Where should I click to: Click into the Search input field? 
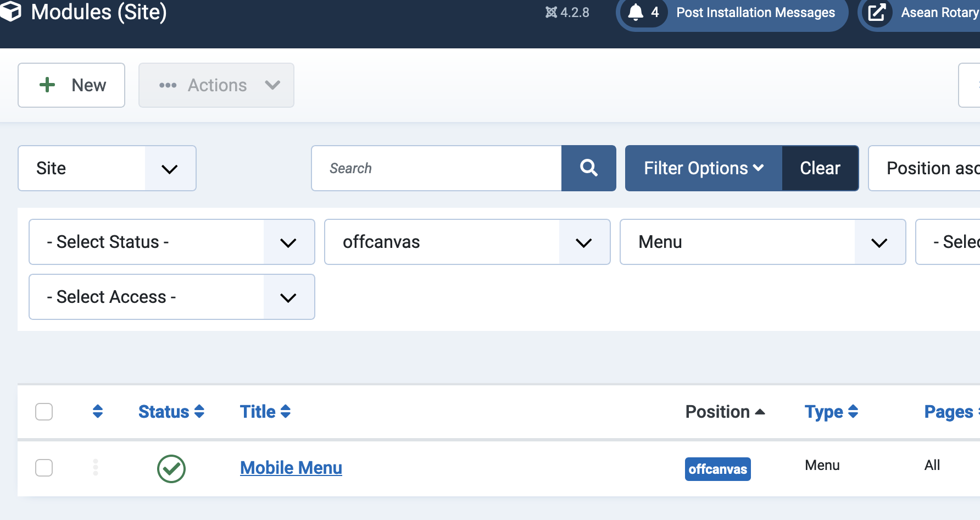pos(437,168)
